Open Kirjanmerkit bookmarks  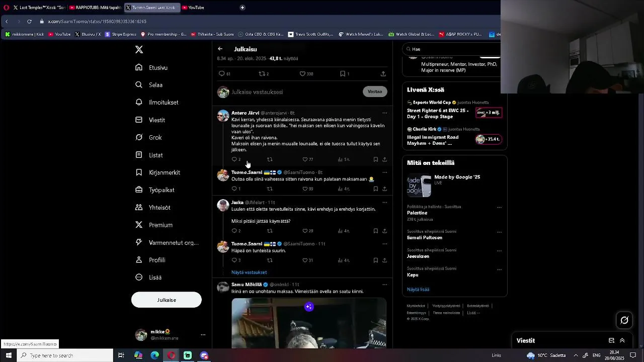click(158, 172)
